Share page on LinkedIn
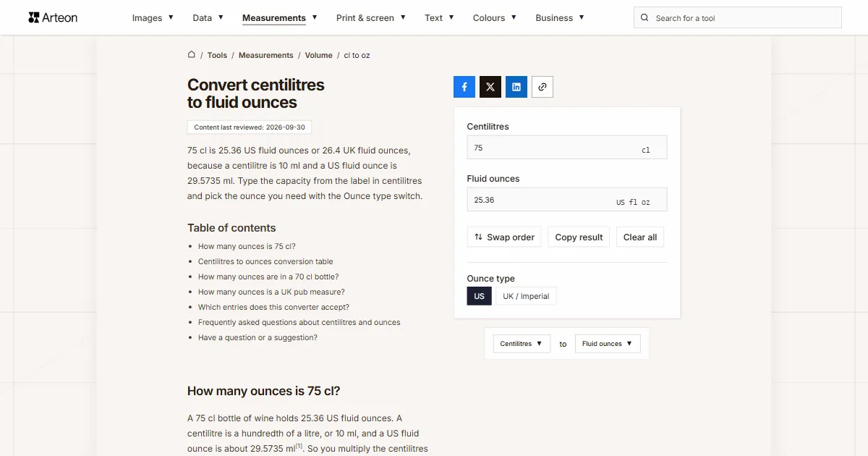Screen dimensions: 868x456 tap(516, 87)
